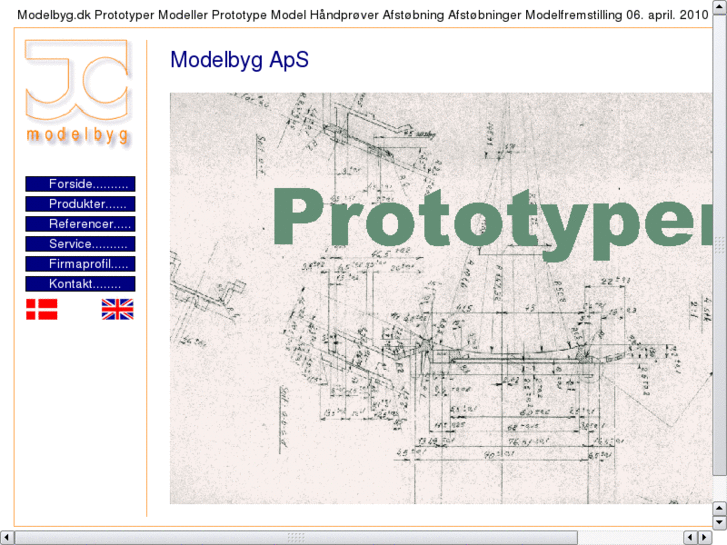Open the Firmaprofil page
This screenshot has height=545, width=727.
point(80,263)
